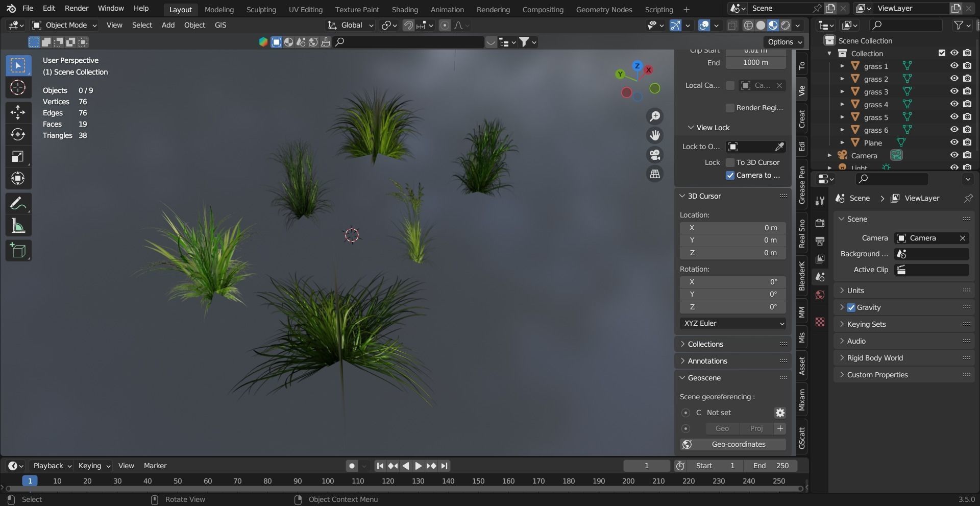Click the Clip End 1000 m field
Screen dimensions: 980x506
point(756,62)
